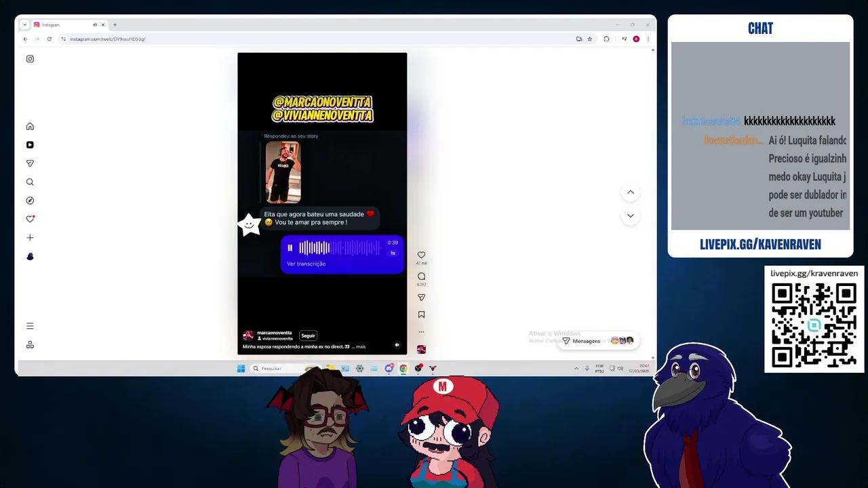Share the reel with the paper-plane icon
The height and width of the screenshot is (488, 868).
pyautogui.click(x=421, y=298)
